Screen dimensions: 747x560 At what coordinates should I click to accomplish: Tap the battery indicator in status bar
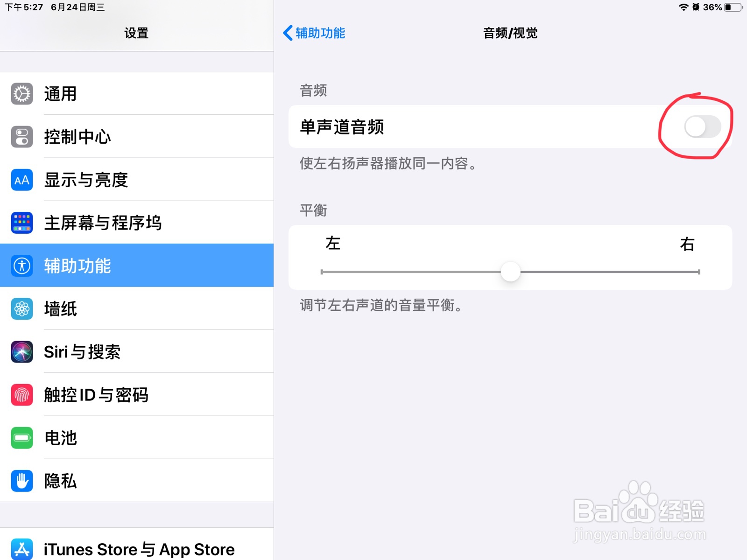coord(733,7)
